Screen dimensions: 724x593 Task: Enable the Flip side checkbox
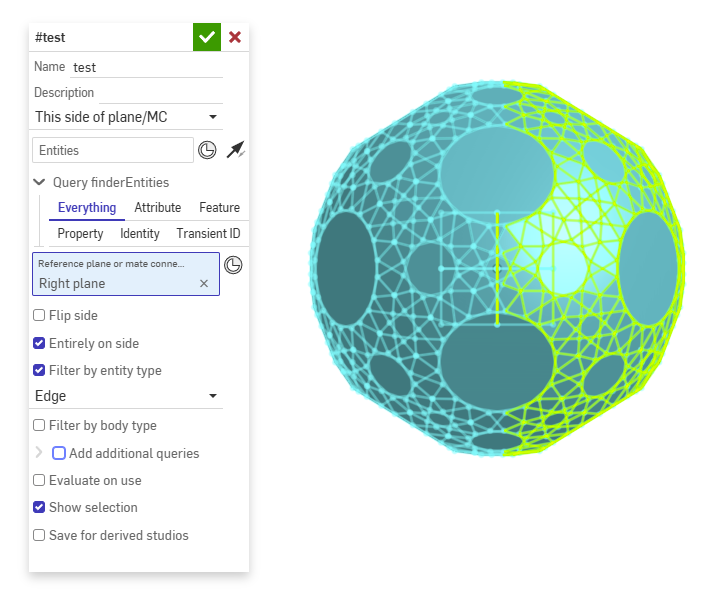(39, 315)
